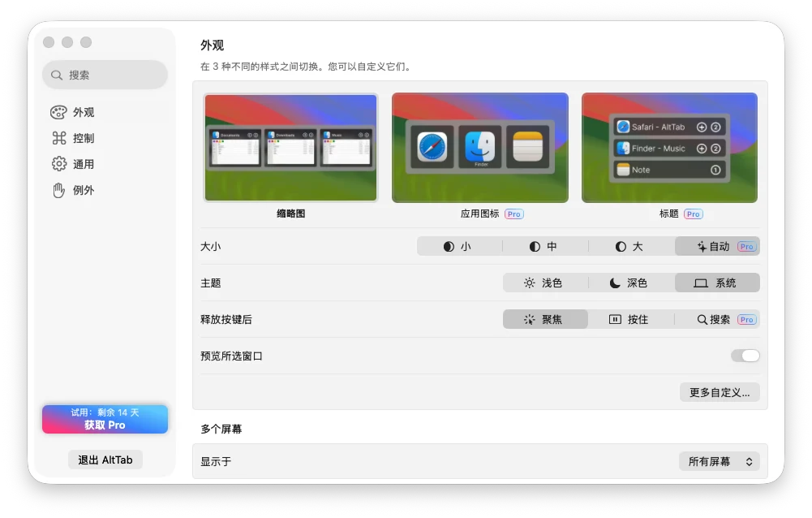Click the window's red close button
This screenshot has height=518, width=812.
[49, 42]
